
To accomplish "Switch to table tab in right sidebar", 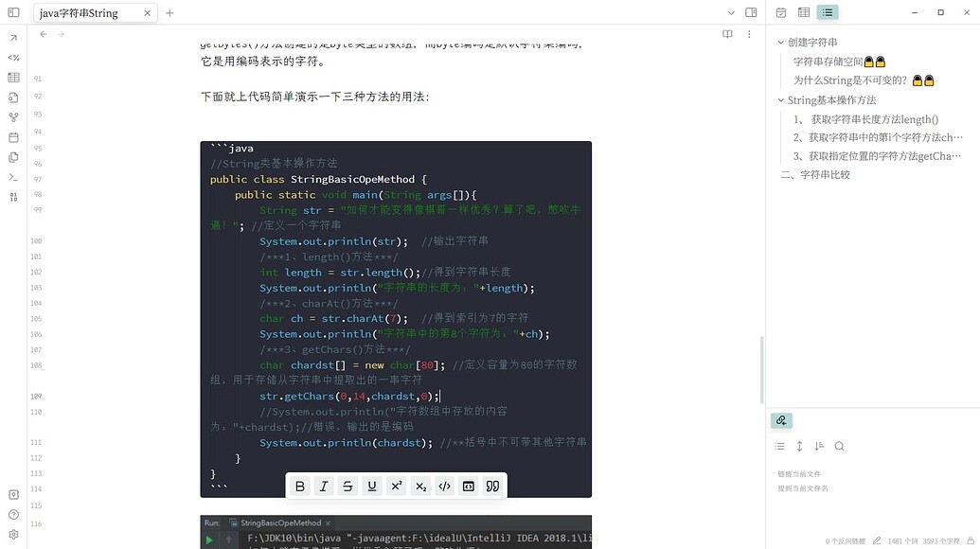I will point(804,12).
